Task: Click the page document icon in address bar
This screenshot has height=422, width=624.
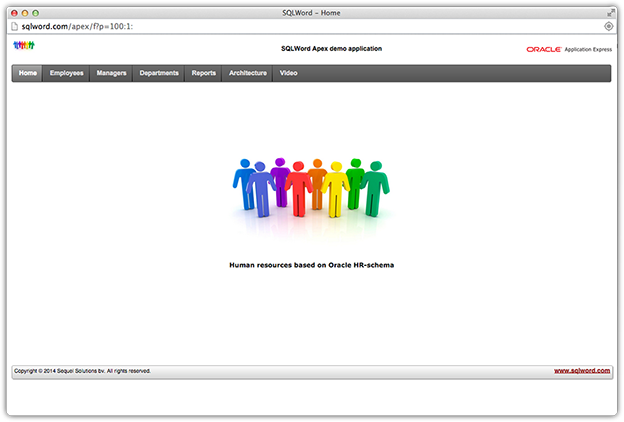Action: (14, 26)
